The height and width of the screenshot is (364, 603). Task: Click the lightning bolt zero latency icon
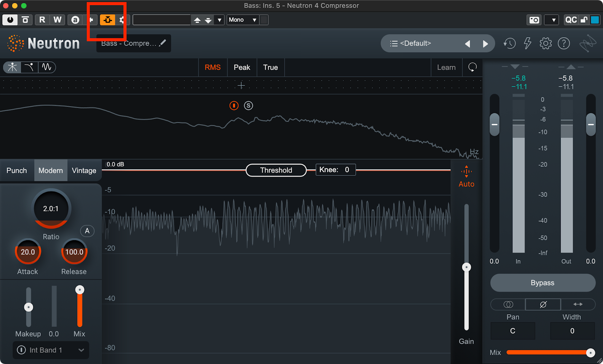(x=528, y=43)
